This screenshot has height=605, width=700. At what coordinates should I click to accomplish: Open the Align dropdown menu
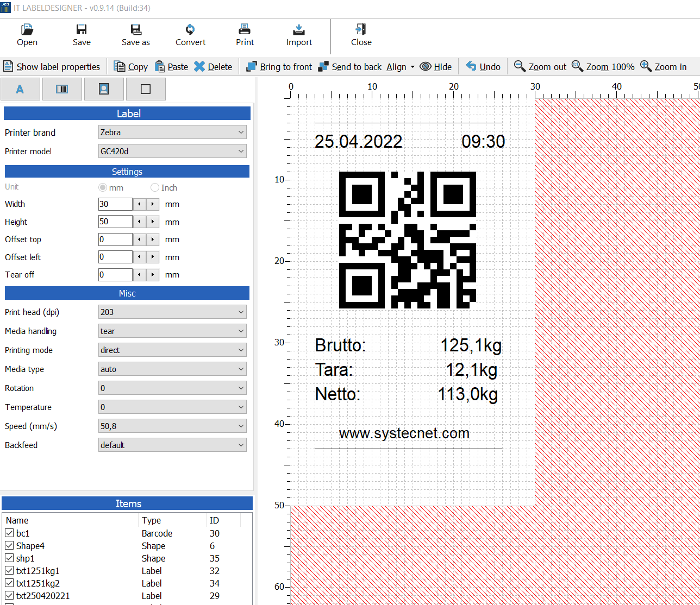(x=401, y=67)
